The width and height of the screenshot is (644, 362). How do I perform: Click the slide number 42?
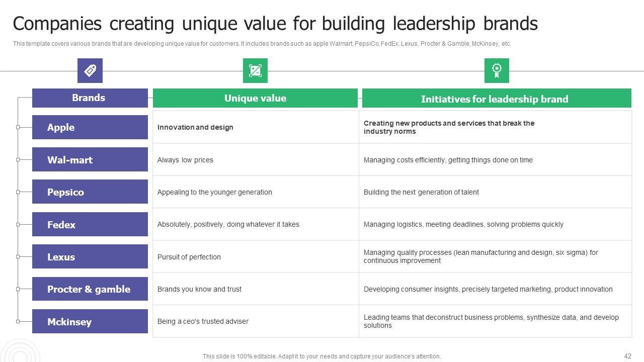pos(627,356)
